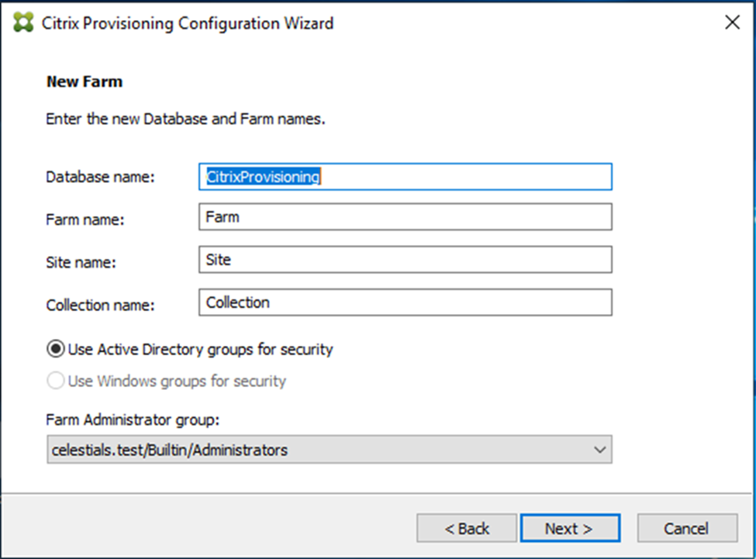
Task: Click the Citrix logo icon in title bar
Action: 24,22
